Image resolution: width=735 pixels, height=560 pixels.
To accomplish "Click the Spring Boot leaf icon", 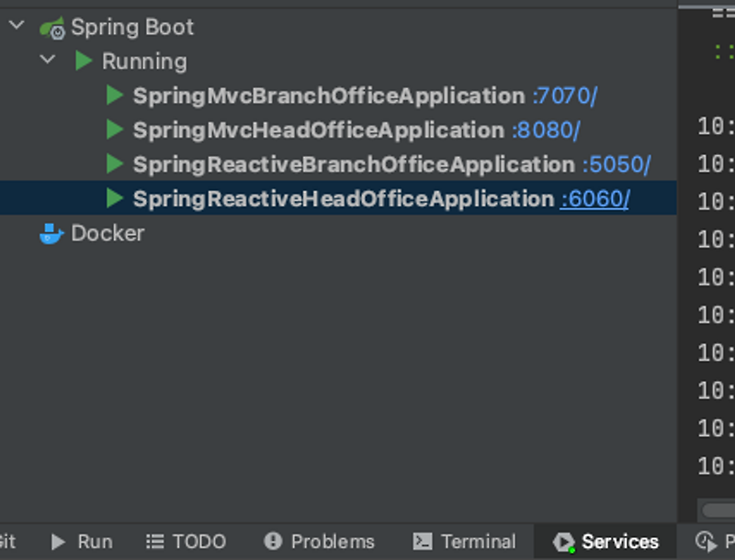I will tap(52, 27).
